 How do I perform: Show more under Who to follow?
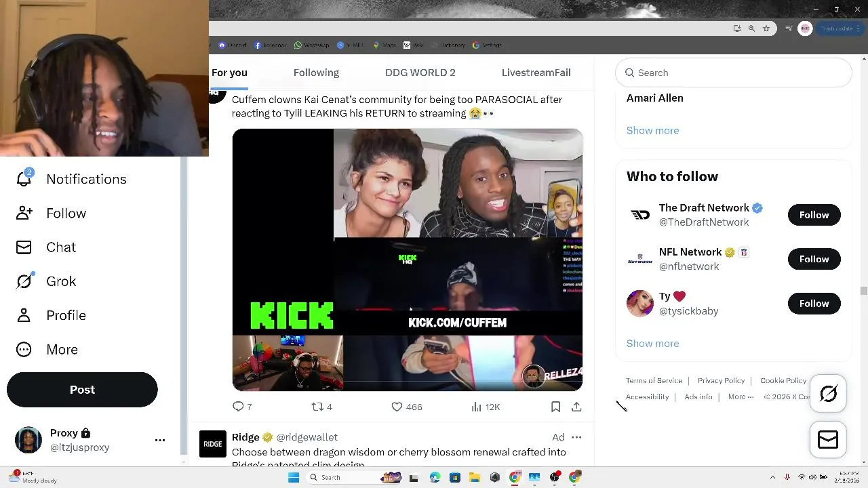[652, 344]
